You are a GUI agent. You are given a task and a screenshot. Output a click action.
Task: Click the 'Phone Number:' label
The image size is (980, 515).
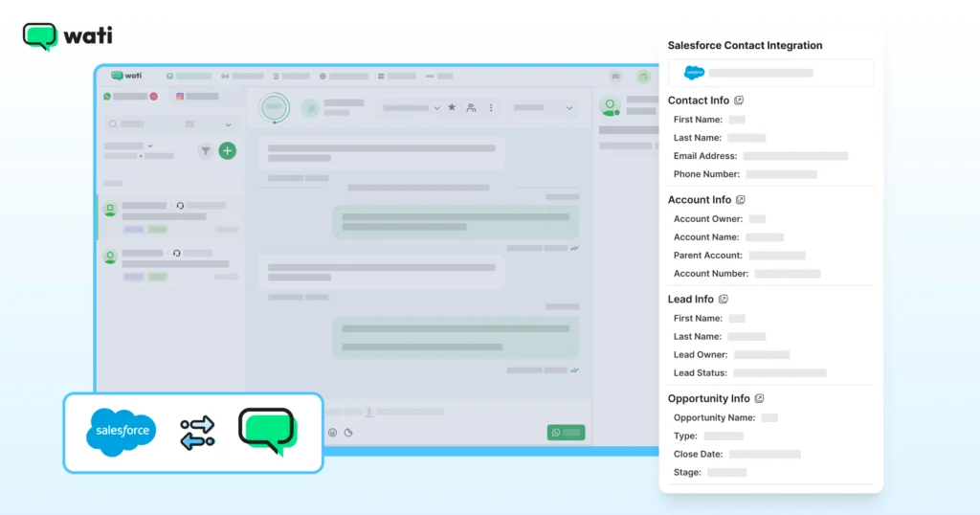pos(706,174)
